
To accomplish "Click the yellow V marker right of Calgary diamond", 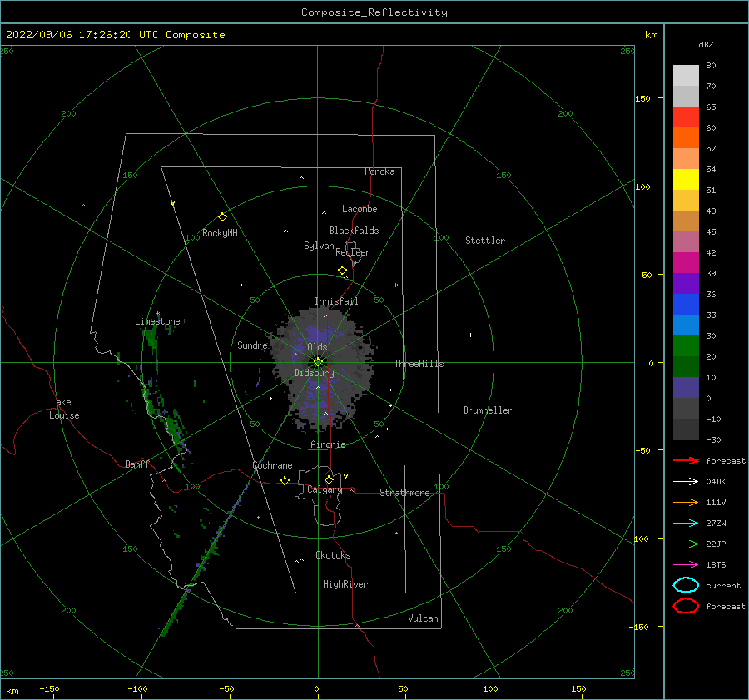I will pos(346,476).
